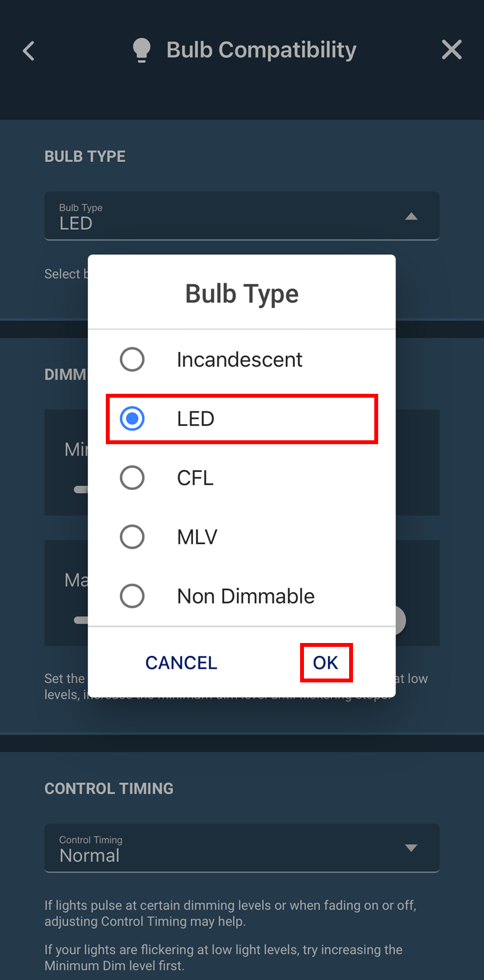Open the Bulb Type selector showing LED
This screenshot has height=980, width=484.
pyautogui.click(x=242, y=216)
